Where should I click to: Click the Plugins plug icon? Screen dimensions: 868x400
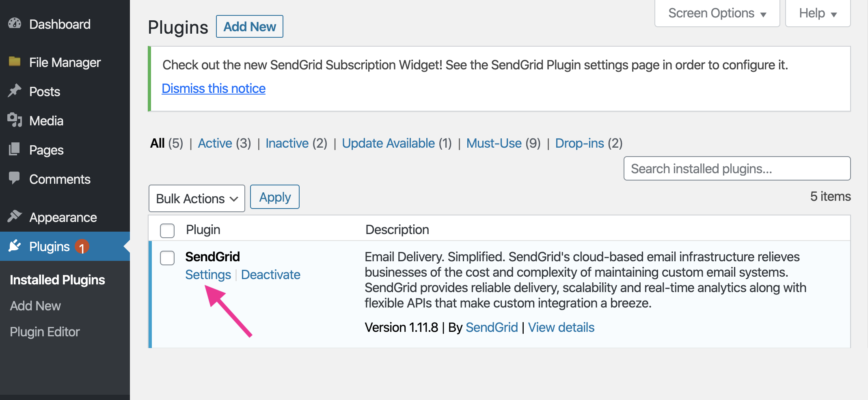click(15, 246)
